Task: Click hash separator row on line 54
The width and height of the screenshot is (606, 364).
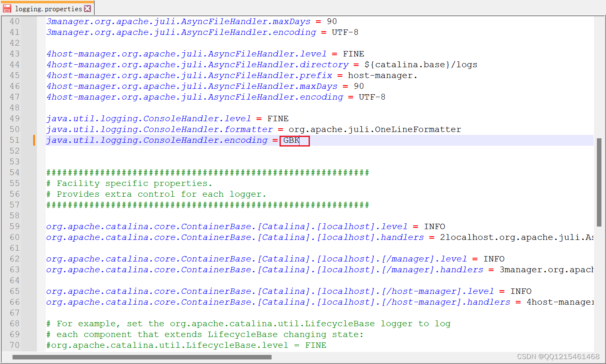Action: pos(208,173)
